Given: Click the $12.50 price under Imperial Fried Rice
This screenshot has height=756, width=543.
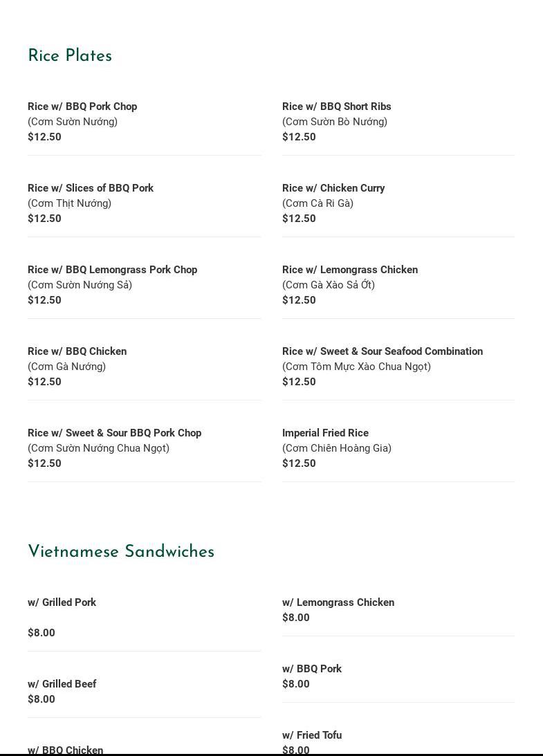Looking at the screenshot, I should (299, 463).
